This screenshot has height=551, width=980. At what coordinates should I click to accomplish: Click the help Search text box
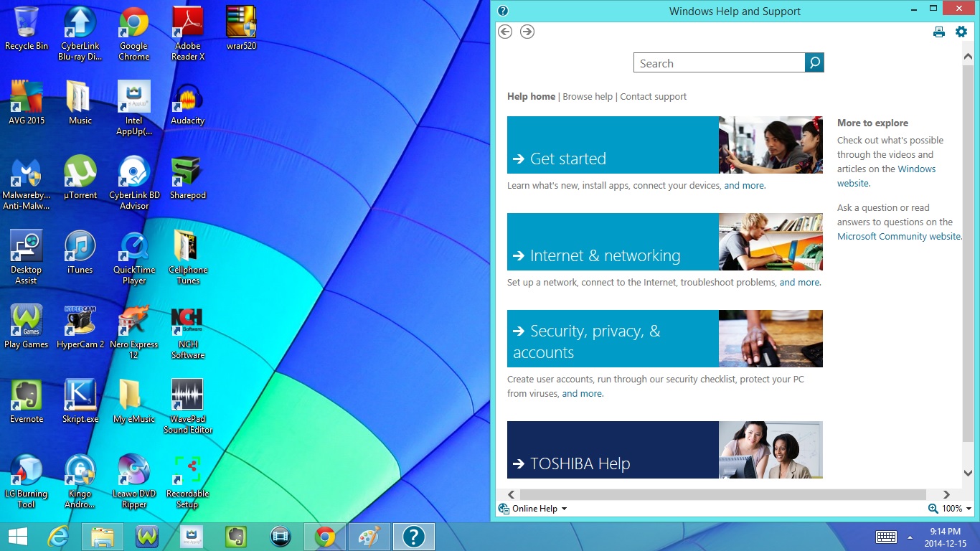pyautogui.click(x=719, y=63)
